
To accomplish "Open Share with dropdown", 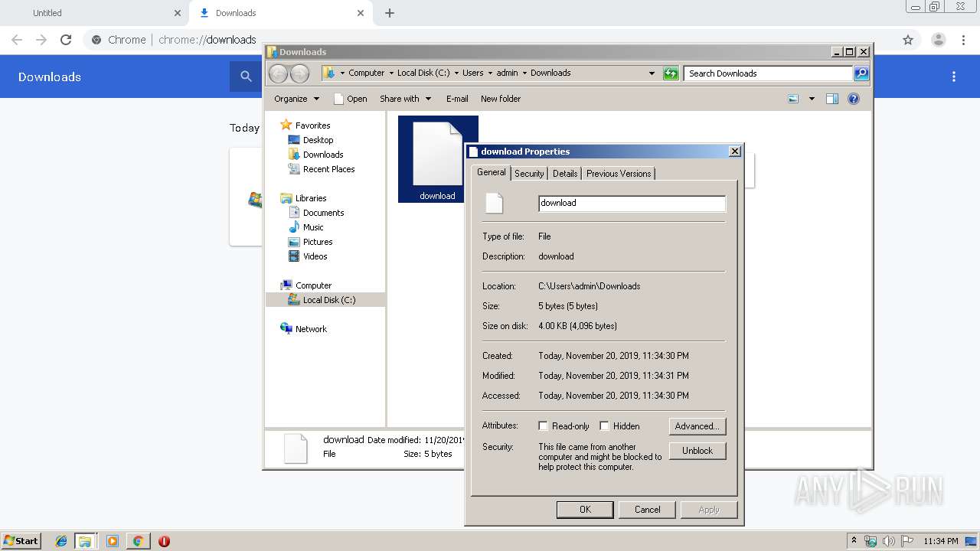I will point(405,99).
